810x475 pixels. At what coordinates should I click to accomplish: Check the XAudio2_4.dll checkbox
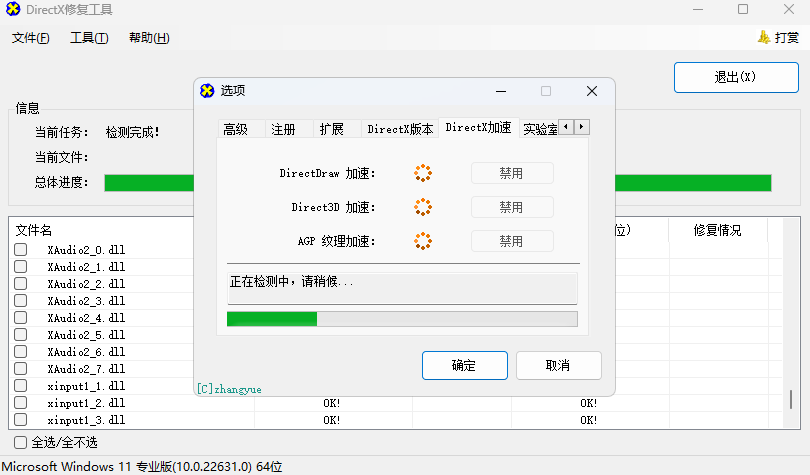pos(21,318)
